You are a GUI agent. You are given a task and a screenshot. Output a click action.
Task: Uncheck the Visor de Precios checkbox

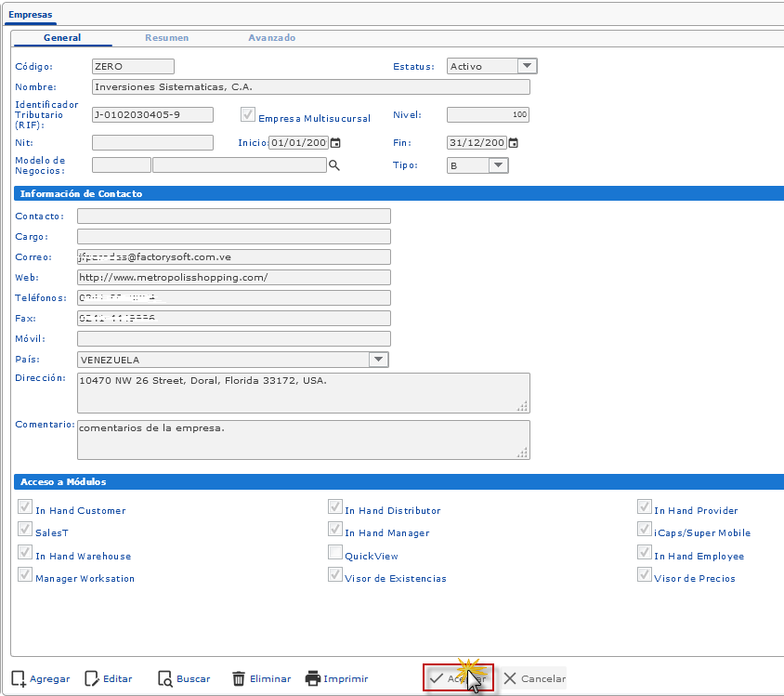tap(644, 575)
